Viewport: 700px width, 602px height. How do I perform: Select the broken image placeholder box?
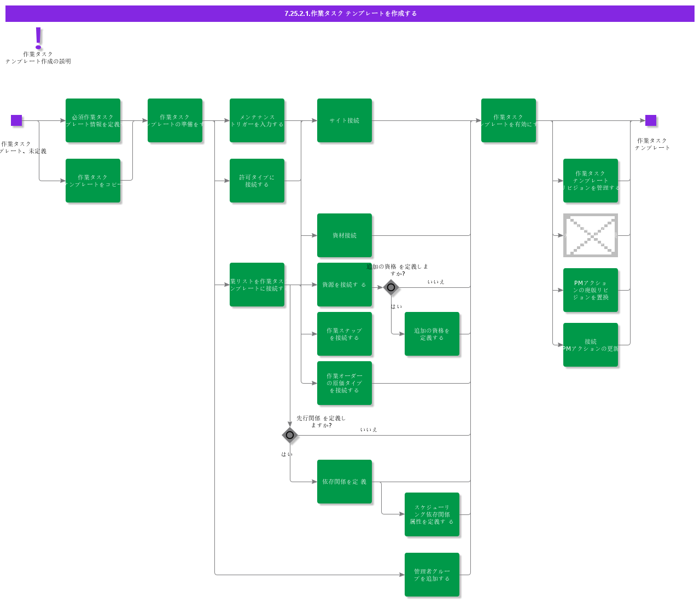591,235
